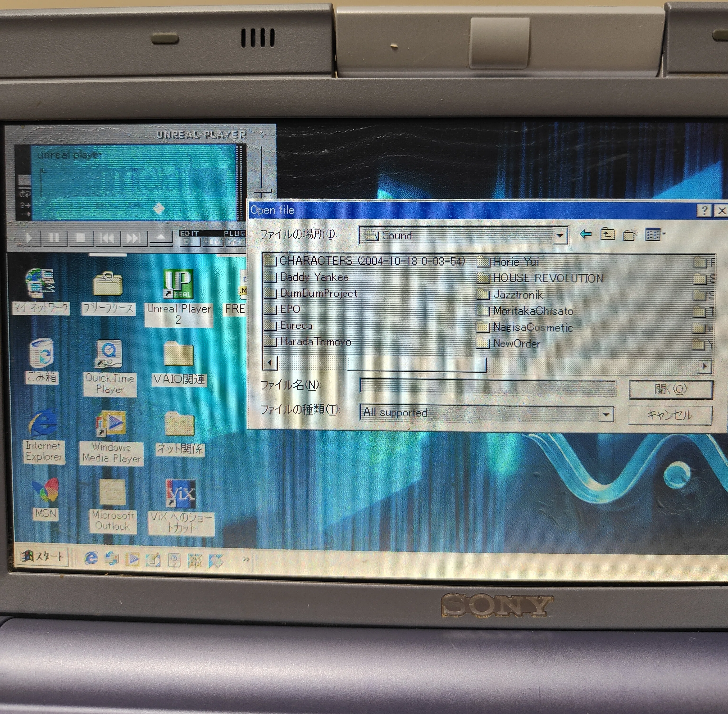Select the MoritakaChisato folder
Viewport: 728px width, 714px height.
coord(525,311)
